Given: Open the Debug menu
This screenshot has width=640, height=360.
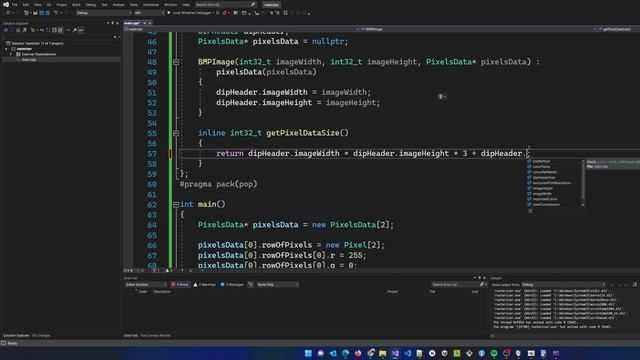Looking at the screenshot, I should pos(91,4).
